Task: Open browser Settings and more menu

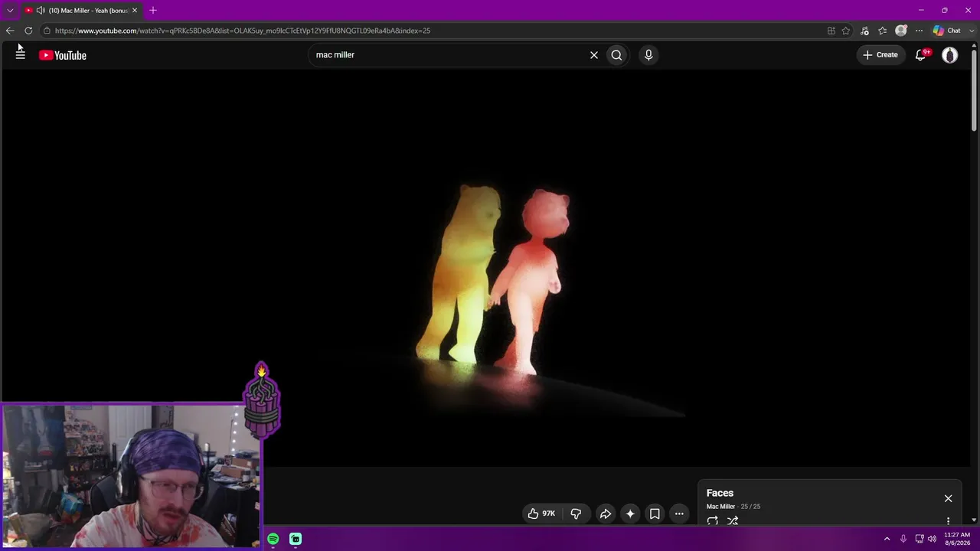Action: pos(919,31)
